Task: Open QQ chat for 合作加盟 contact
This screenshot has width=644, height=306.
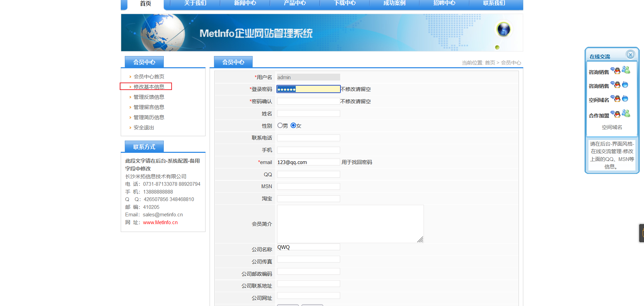Action: click(x=617, y=114)
